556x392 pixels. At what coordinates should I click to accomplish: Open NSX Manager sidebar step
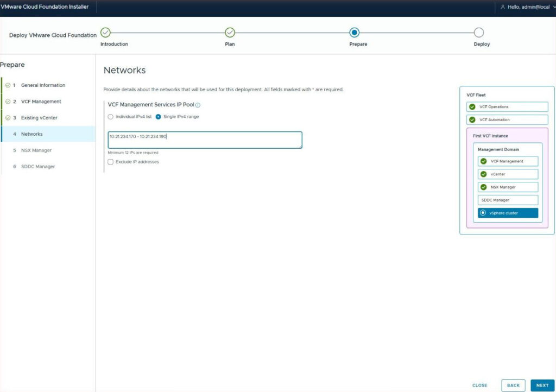36,150
